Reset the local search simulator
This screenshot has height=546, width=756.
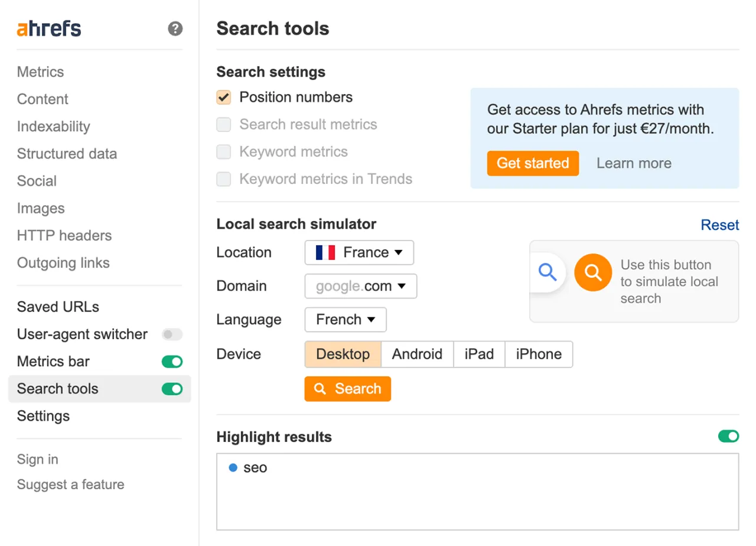click(719, 225)
